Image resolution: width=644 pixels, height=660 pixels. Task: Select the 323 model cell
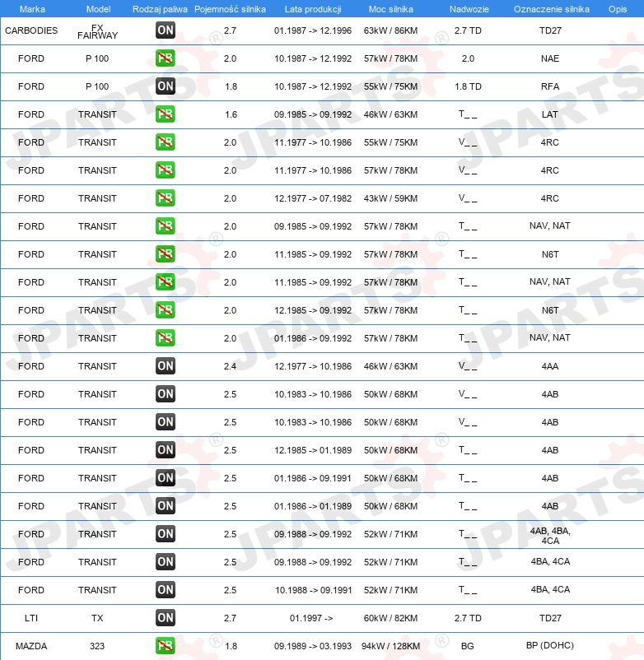point(97,646)
